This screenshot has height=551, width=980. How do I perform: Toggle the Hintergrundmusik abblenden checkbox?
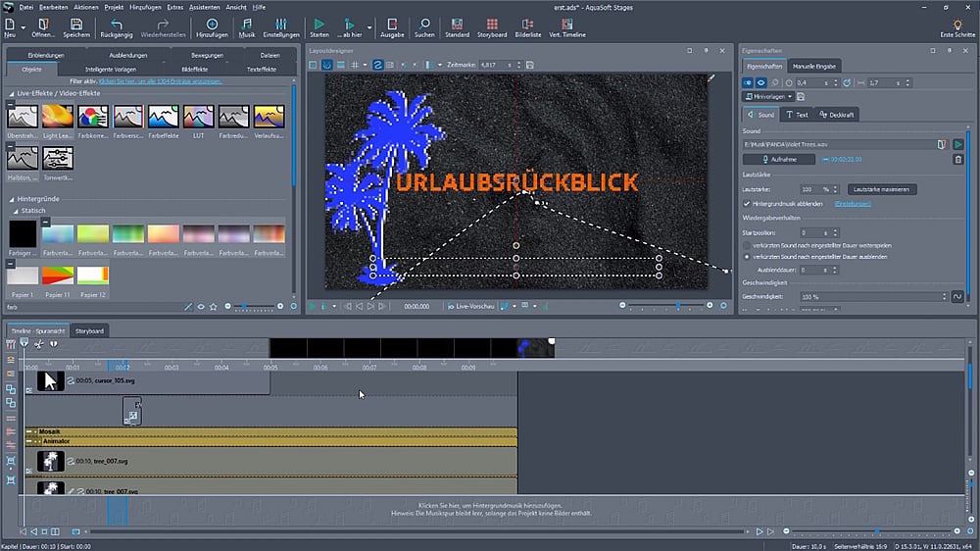[x=747, y=203]
